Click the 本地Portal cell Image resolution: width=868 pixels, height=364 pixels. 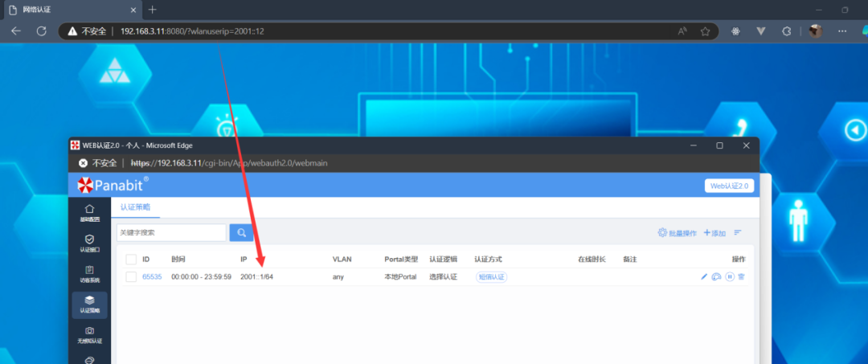[400, 276]
